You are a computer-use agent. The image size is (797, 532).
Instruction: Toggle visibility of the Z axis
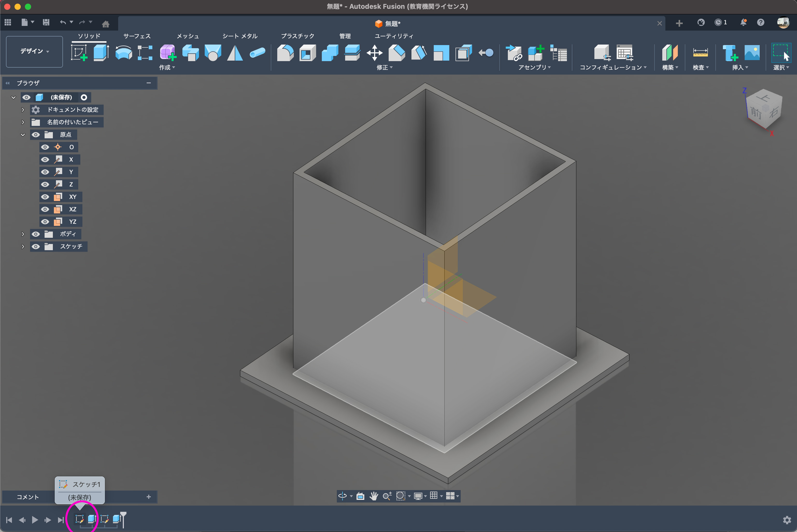(45, 184)
